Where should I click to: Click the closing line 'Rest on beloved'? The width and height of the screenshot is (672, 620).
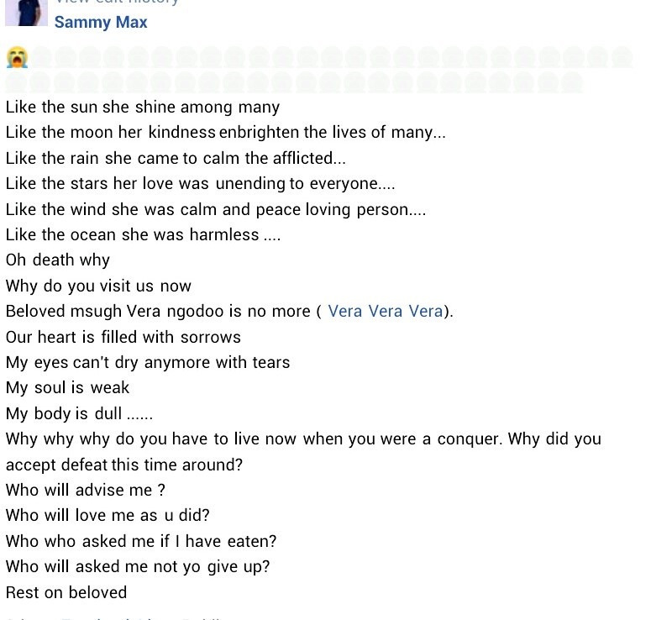(66, 592)
